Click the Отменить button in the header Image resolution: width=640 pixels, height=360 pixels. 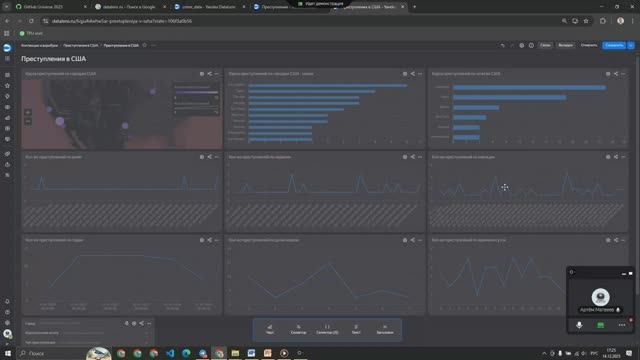click(589, 45)
